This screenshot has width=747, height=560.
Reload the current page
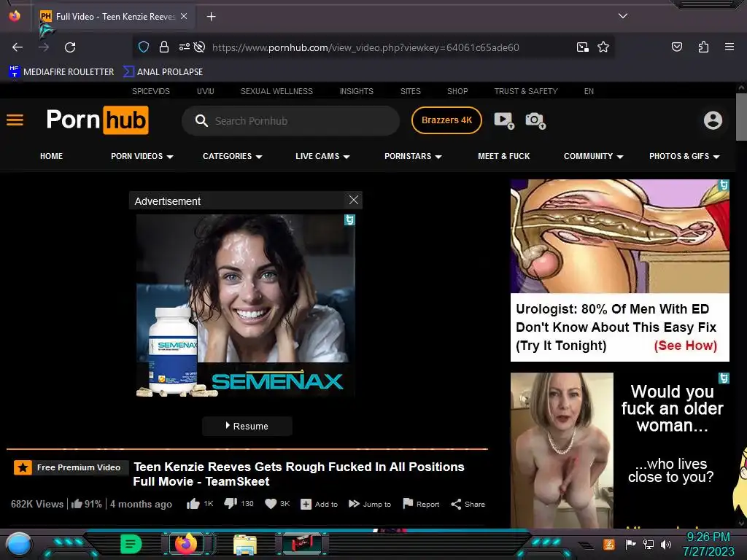(x=70, y=47)
